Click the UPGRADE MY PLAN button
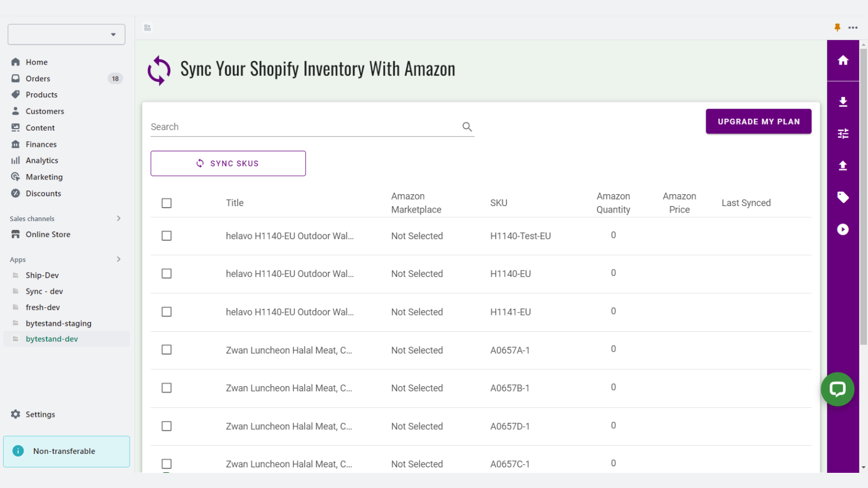The image size is (868, 488). tap(758, 121)
